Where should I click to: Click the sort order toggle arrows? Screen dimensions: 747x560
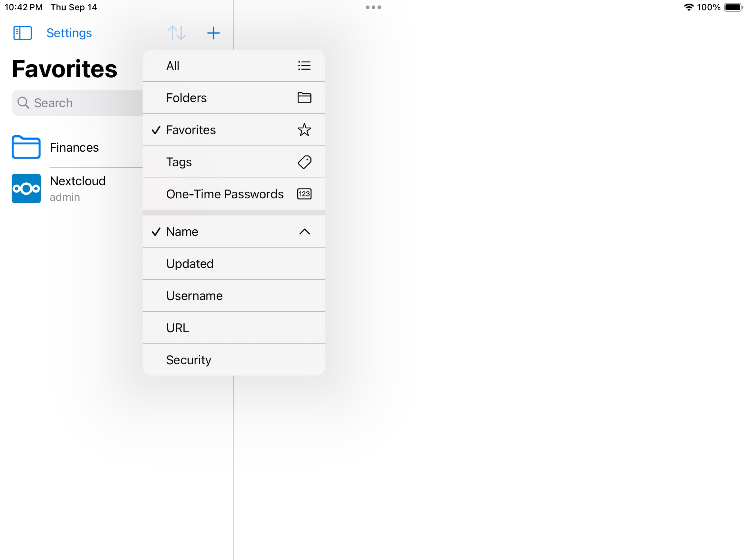(x=177, y=33)
